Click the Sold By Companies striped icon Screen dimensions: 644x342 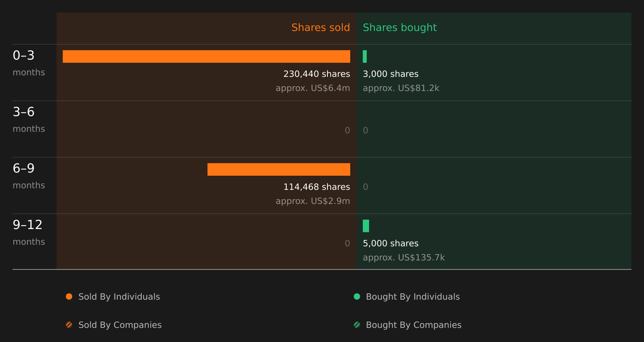pyautogui.click(x=69, y=325)
